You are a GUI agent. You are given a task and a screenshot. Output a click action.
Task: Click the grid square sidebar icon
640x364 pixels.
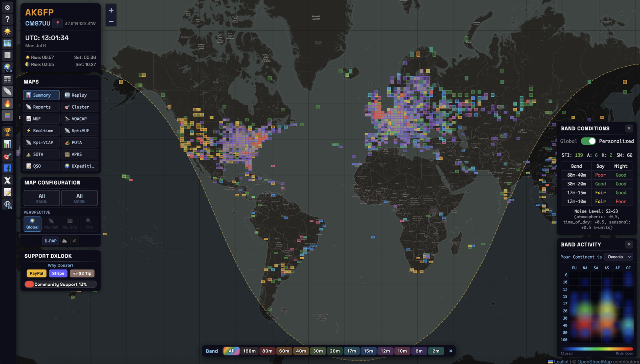pos(7,55)
